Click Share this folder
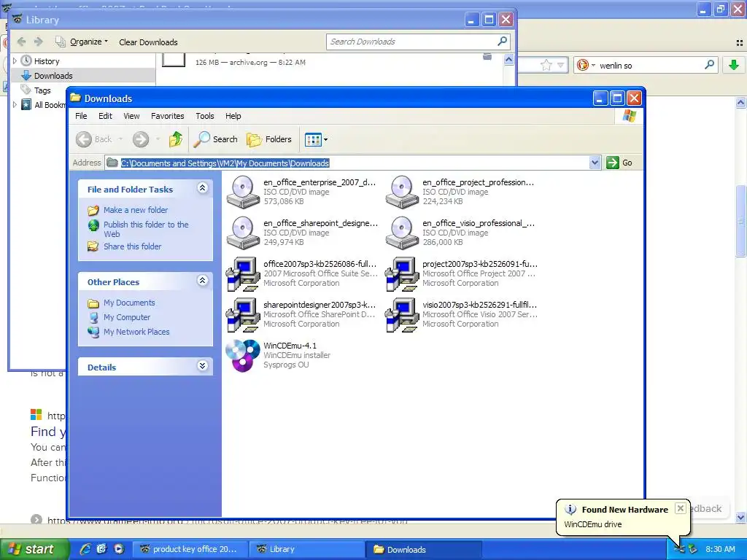This screenshot has height=560, width=747. (133, 246)
